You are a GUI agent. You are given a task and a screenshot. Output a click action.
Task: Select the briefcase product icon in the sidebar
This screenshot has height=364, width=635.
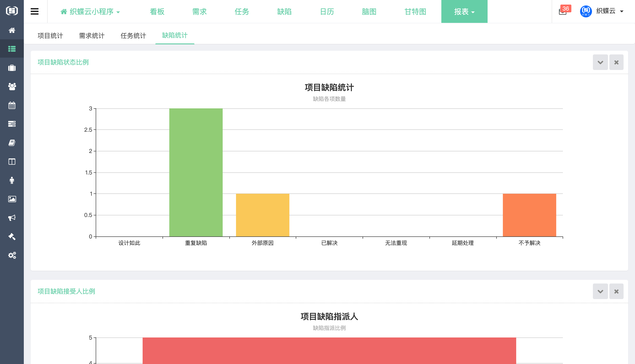click(12, 68)
